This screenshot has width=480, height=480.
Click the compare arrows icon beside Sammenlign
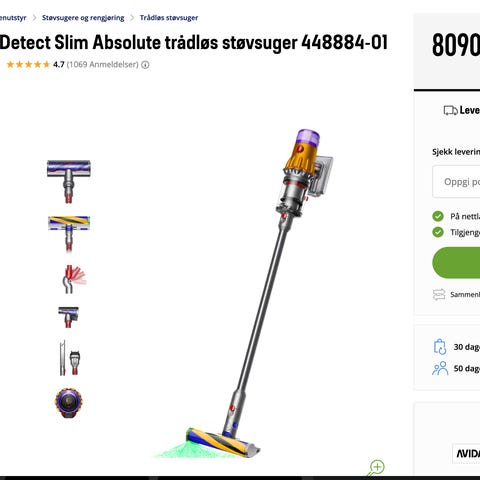[x=439, y=294]
